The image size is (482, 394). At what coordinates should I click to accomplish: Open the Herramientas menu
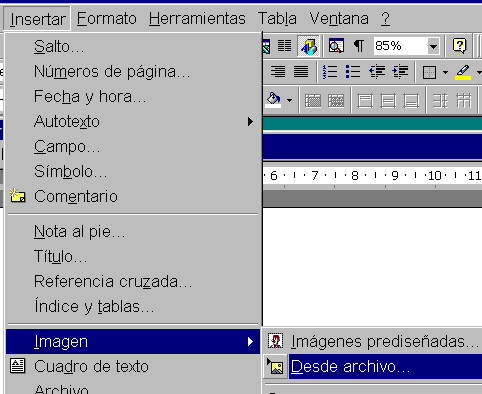197,19
